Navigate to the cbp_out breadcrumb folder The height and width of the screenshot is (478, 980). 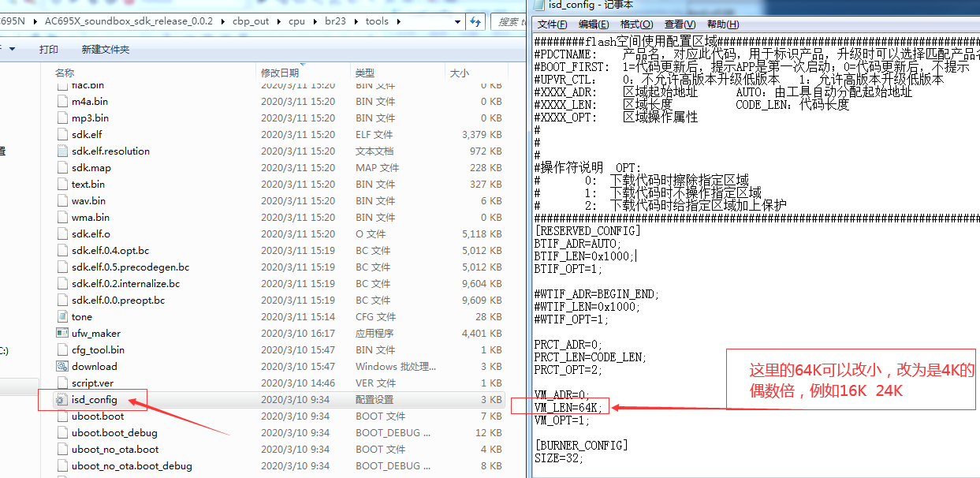(x=251, y=21)
